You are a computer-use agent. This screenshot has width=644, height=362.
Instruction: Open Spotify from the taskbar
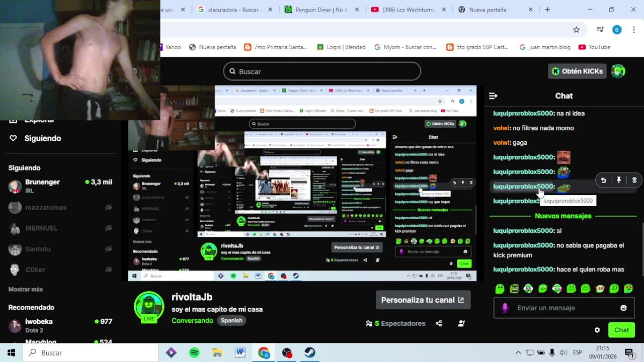(x=194, y=352)
